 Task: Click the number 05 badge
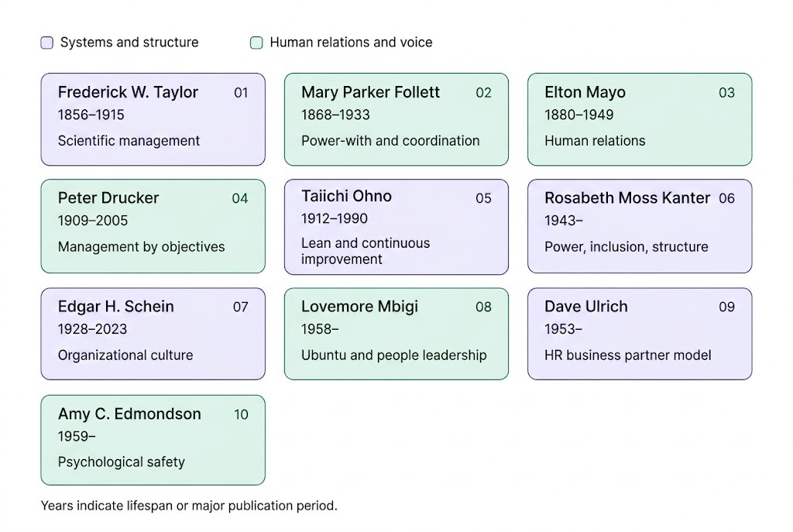tap(483, 198)
